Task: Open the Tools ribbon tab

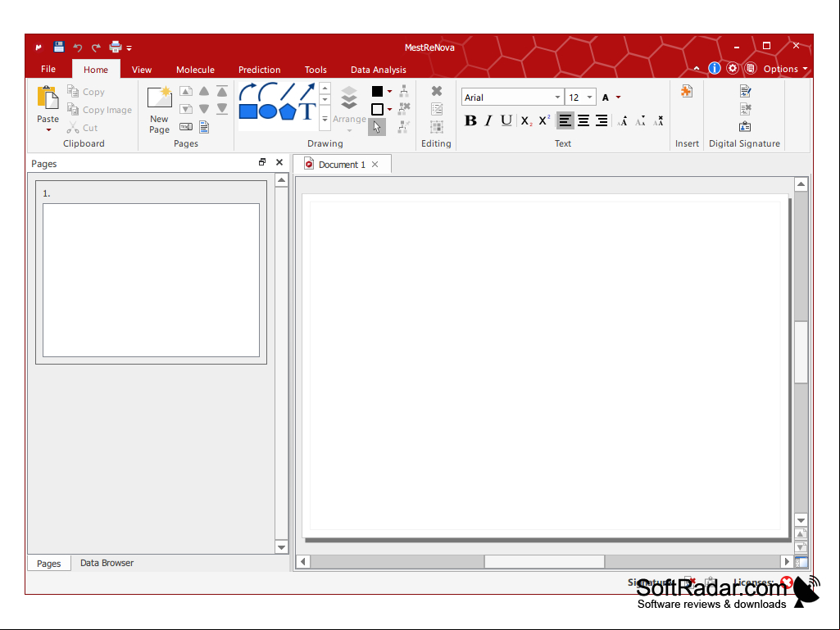Action: (x=316, y=70)
